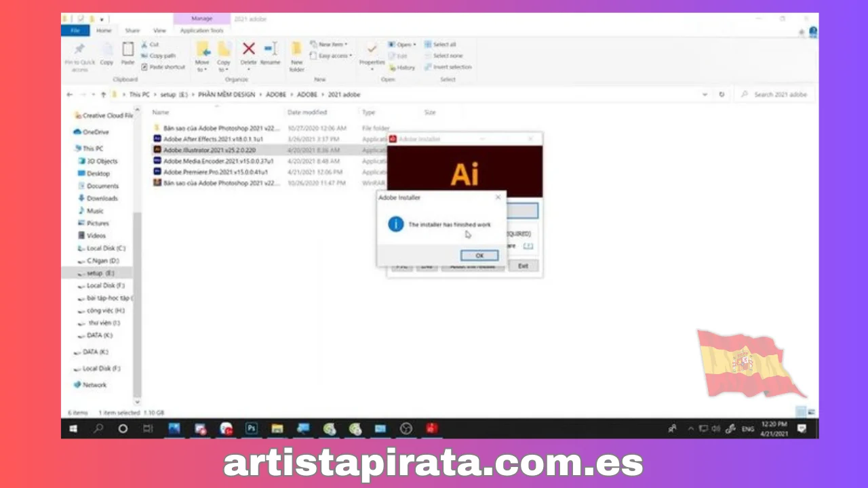Open the Copy to dropdown
Screen dimensions: 868x488
(x=224, y=56)
